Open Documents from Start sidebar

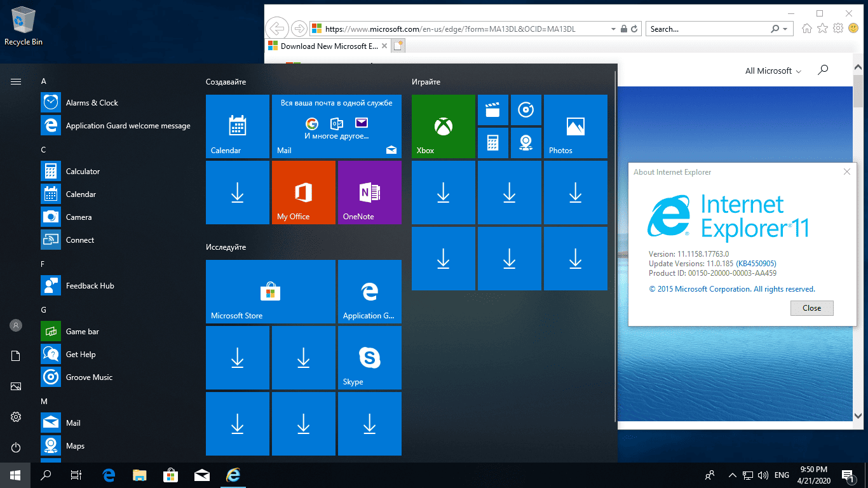(x=16, y=356)
